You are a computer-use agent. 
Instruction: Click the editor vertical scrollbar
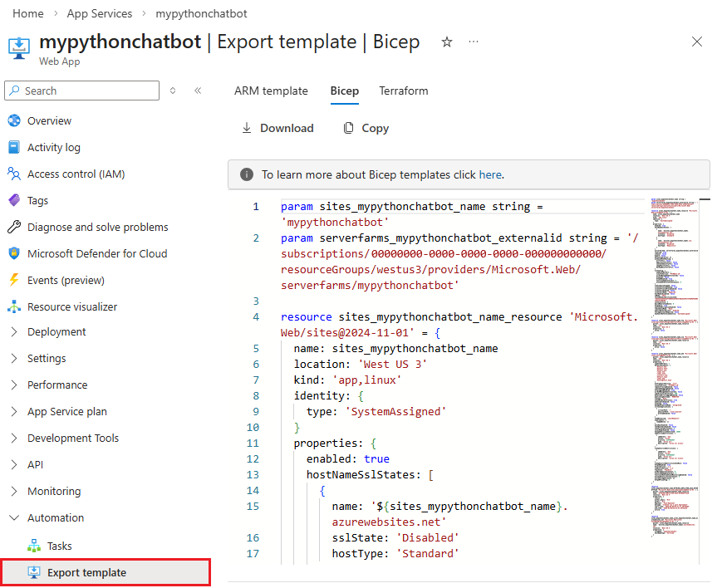[705, 381]
